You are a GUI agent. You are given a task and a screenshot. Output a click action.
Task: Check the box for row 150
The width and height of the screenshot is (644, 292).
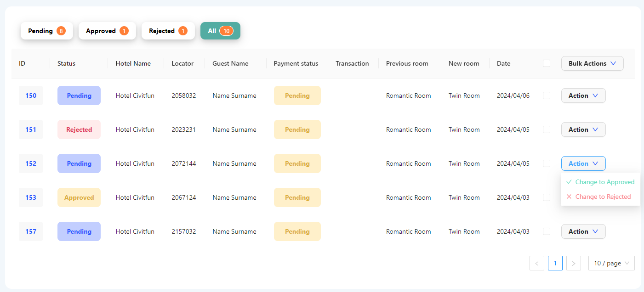[547, 95]
